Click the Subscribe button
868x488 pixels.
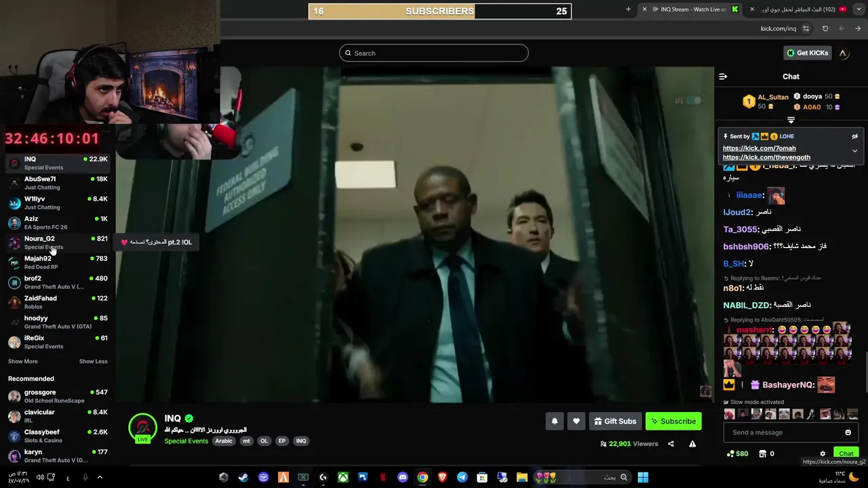tap(673, 422)
